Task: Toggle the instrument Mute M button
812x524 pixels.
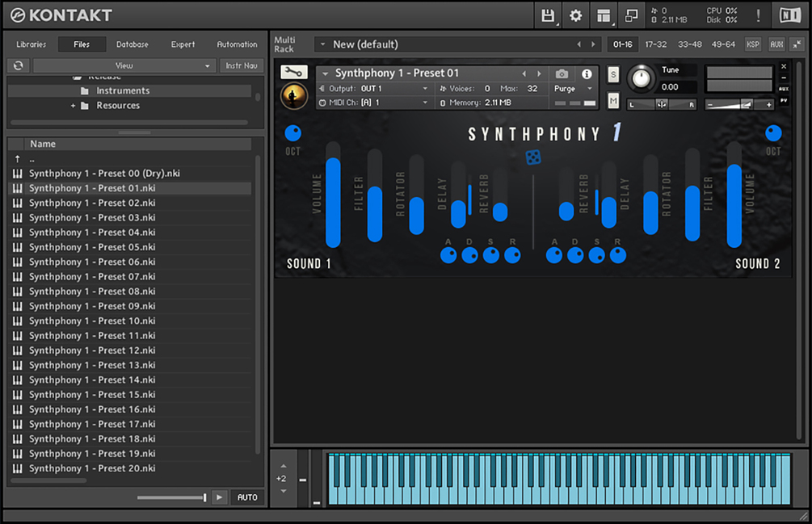Action: (x=613, y=100)
